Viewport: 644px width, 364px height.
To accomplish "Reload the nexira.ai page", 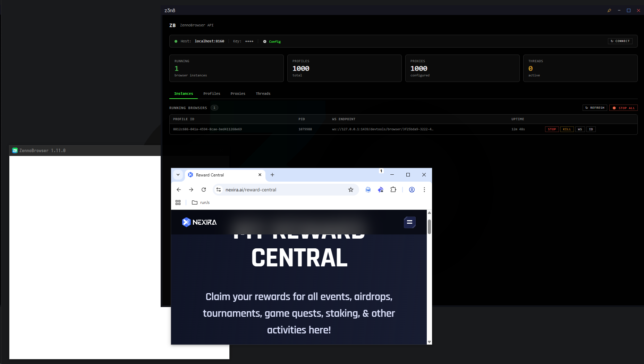I will point(204,190).
